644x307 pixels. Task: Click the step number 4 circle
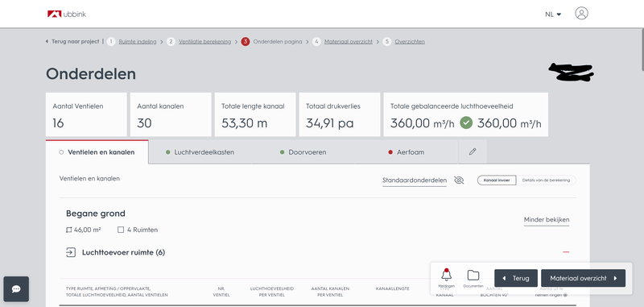point(316,42)
